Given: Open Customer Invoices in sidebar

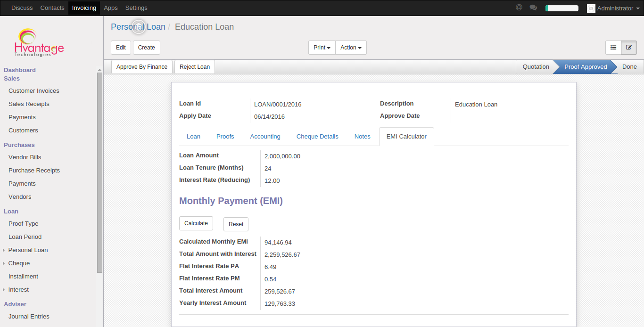Looking at the screenshot, I should click(34, 91).
